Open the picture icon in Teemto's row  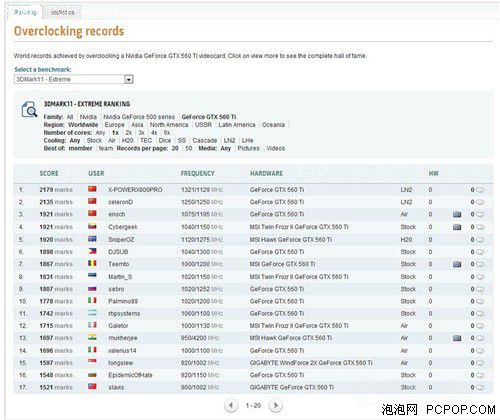click(457, 264)
